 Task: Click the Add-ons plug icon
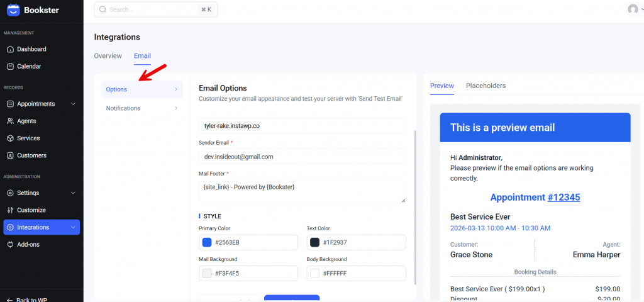point(10,245)
